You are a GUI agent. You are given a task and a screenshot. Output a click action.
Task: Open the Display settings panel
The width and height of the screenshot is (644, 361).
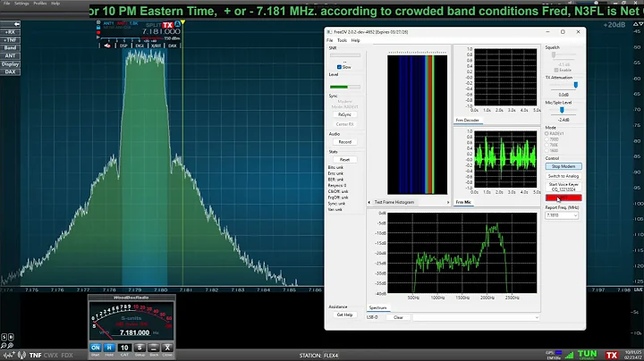(x=10, y=64)
